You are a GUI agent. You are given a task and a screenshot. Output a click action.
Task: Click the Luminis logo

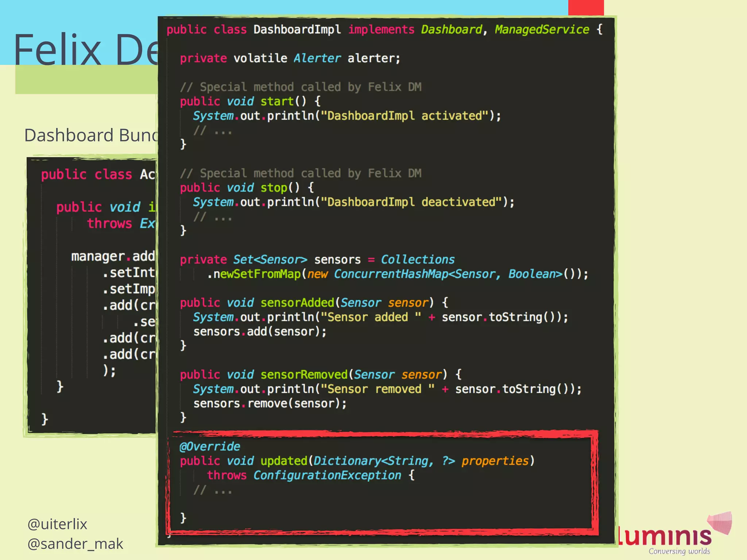tap(675, 533)
